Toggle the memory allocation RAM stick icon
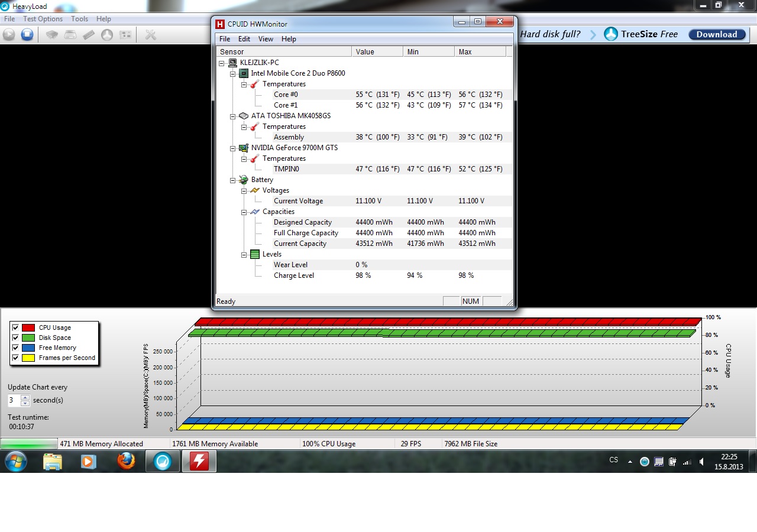Image resolution: width=757 pixels, height=532 pixels. point(89,35)
